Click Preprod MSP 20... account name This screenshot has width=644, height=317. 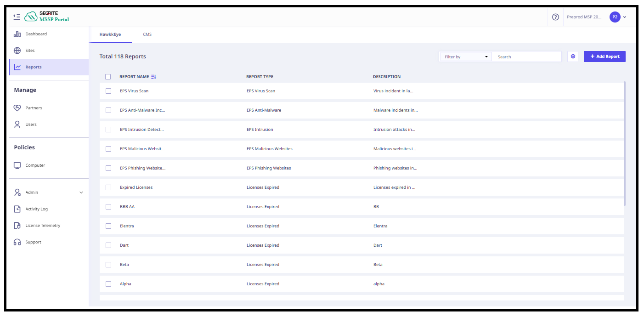[584, 17]
